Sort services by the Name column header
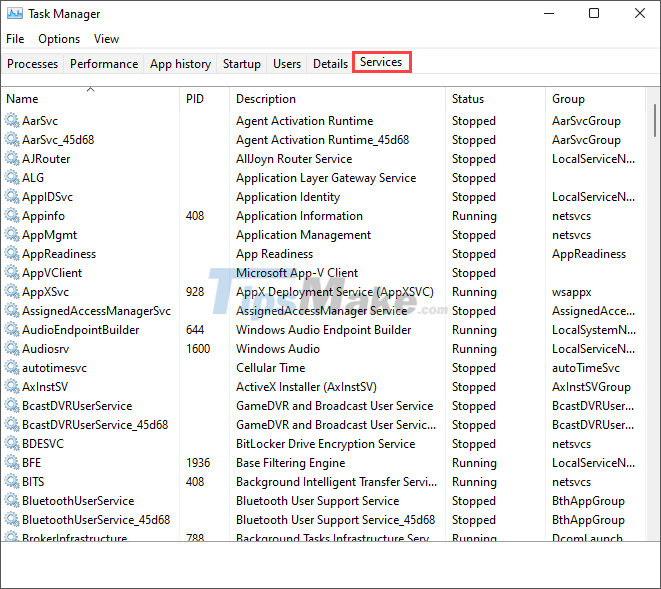Screen dimensions: 661x589 91,99
